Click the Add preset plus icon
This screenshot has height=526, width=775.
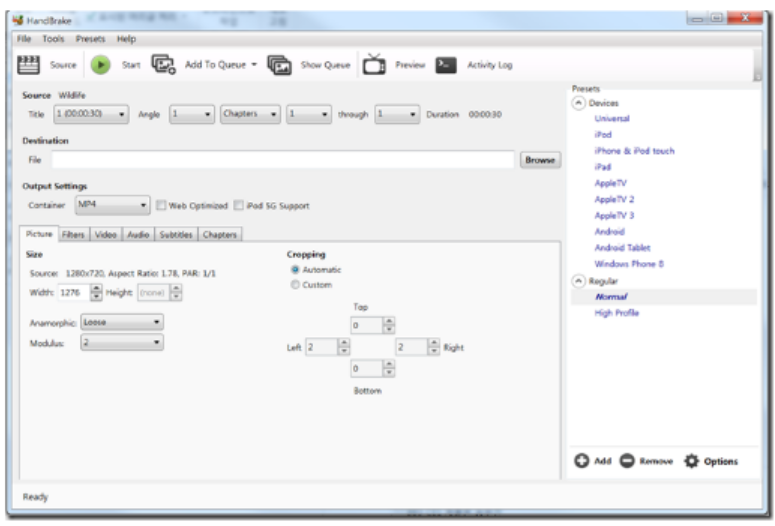[x=582, y=461]
